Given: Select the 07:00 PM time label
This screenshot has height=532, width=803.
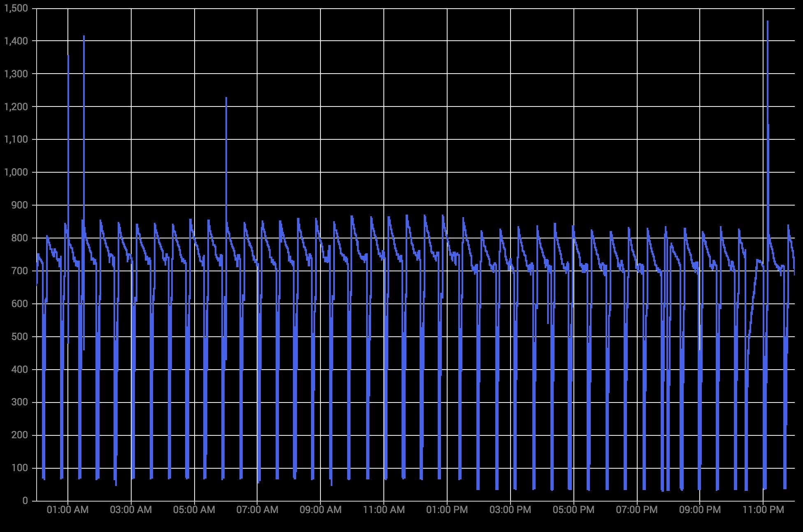Looking at the screenshot, I should [x=637, y=510].
